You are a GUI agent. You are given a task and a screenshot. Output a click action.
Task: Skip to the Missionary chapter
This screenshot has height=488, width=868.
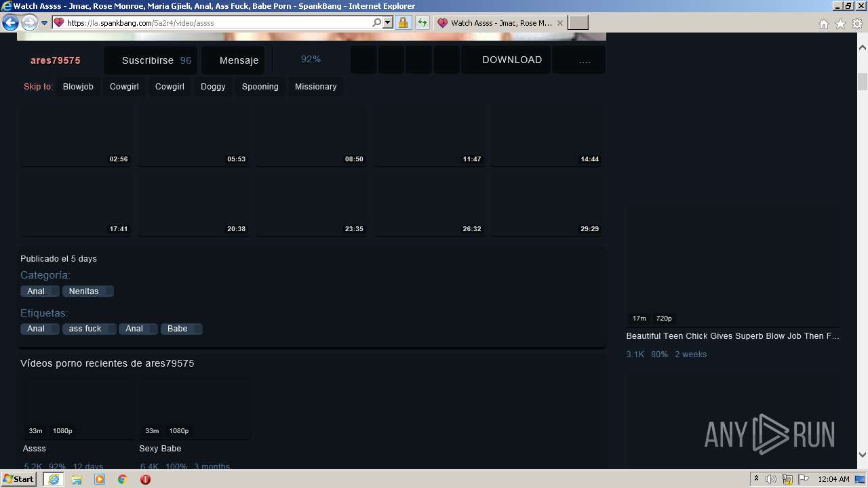coord(315,87)
